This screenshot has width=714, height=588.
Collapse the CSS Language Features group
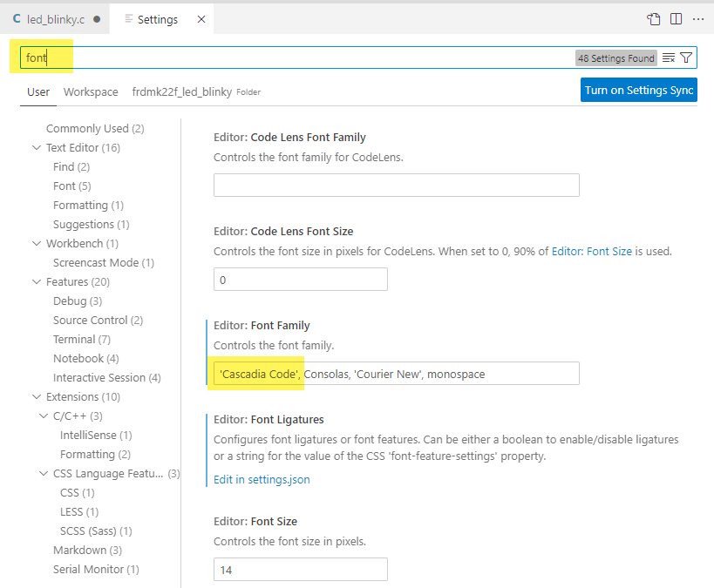click(x=44, y=474)
